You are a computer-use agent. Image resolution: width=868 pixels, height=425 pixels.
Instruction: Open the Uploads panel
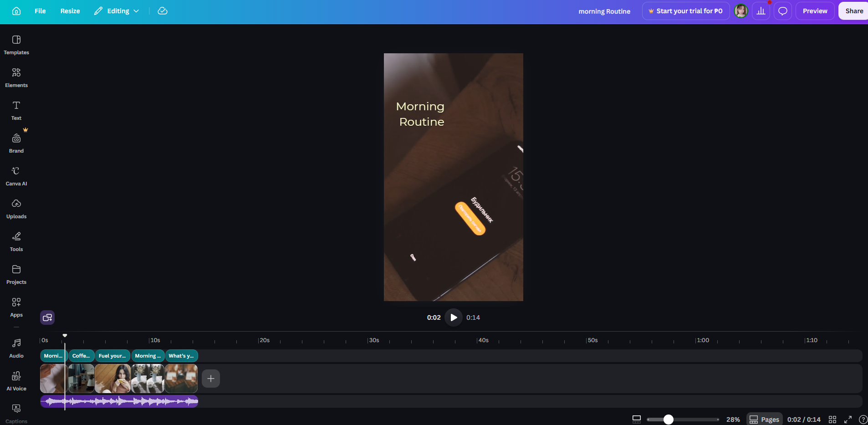(x=16, y=209)
